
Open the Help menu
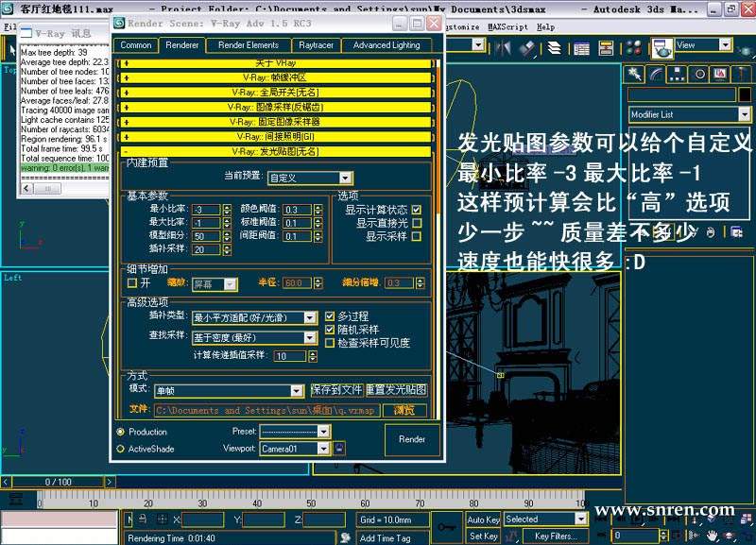pyautogui.click(x=545, y=27)
